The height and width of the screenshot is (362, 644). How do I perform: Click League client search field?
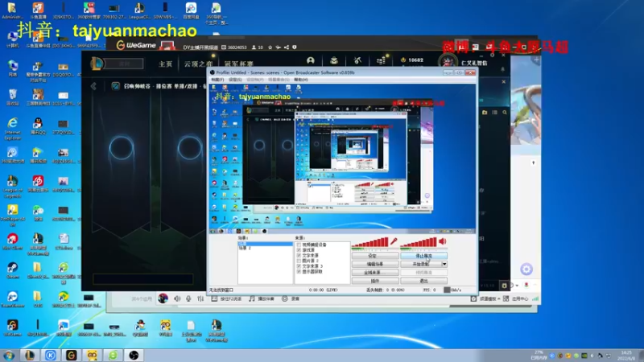[x=124, y=64]
